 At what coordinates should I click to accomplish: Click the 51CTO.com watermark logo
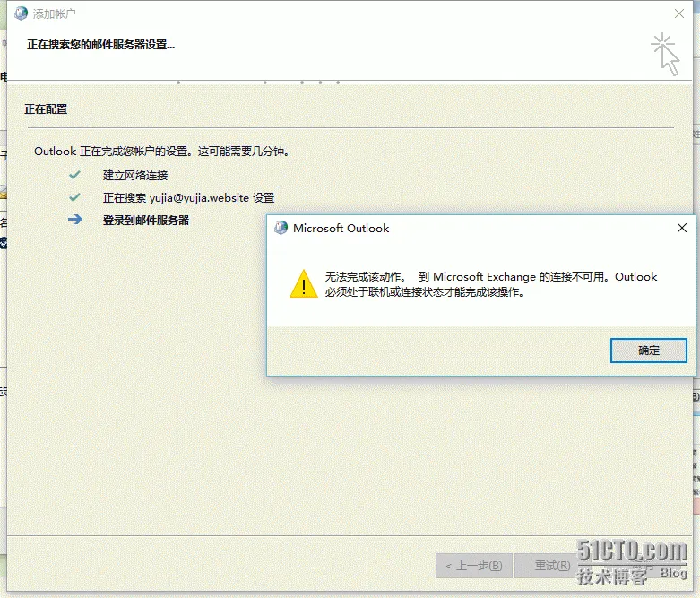coord(632,562)
